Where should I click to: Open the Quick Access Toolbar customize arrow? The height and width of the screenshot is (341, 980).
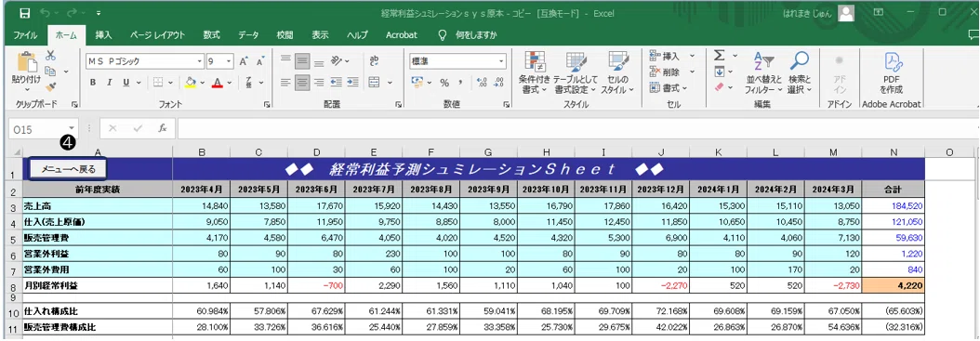click(99, 12)
